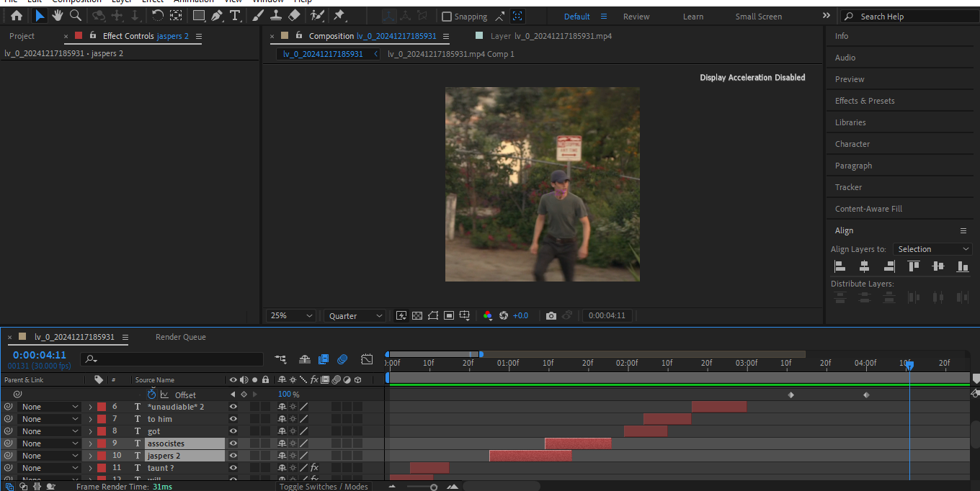The image size is (980, 491).
Task: Open the 25% magnification dropdown
Action: coord(291,315)
